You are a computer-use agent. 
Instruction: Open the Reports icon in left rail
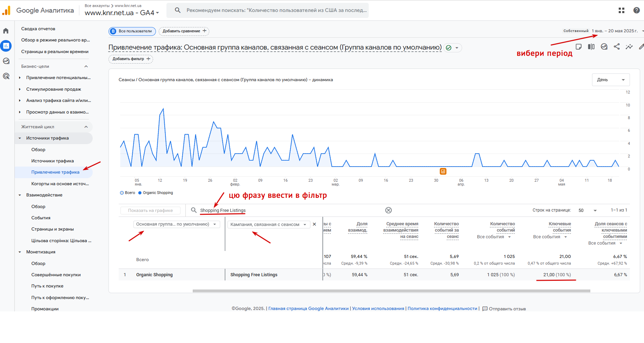(x=6, y=46)
